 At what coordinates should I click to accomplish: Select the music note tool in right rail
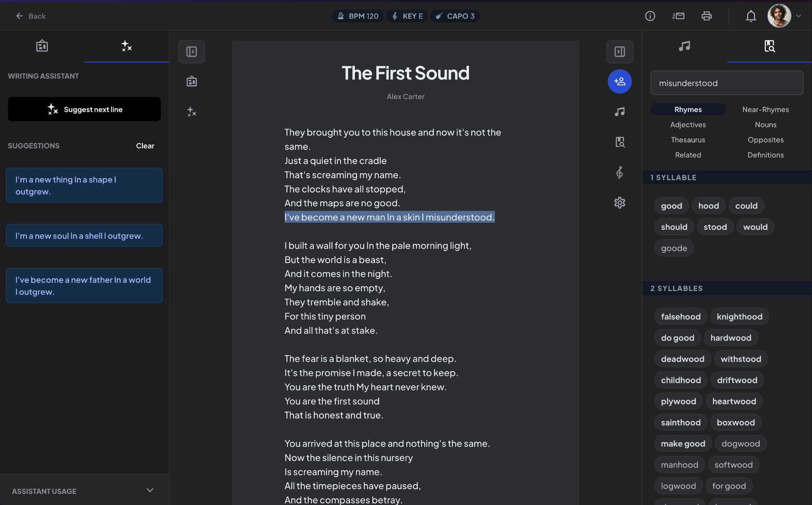tap(620, 111)
